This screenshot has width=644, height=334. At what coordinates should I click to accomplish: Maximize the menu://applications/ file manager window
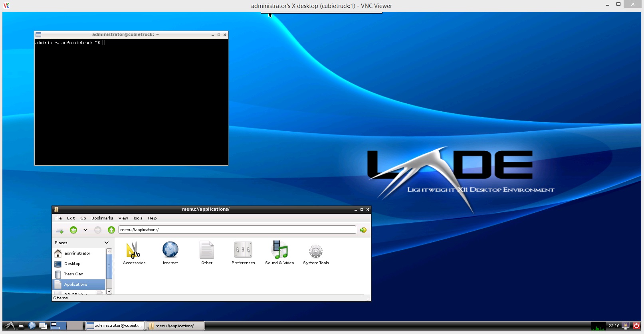pyautogui.click(x=362, y=209)
